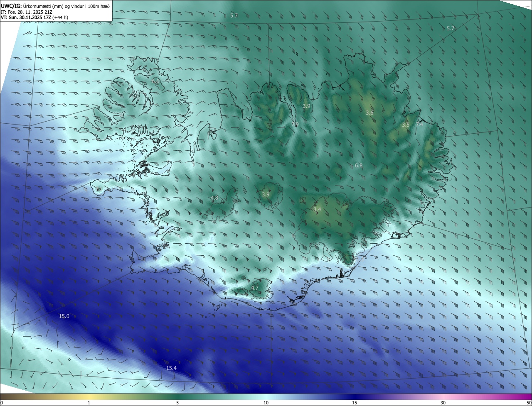Viewport: 532px width, 406px height.
Task: Click tick label 10 on the colour scale
Action: pyautogui.click(x=266, y=403)
